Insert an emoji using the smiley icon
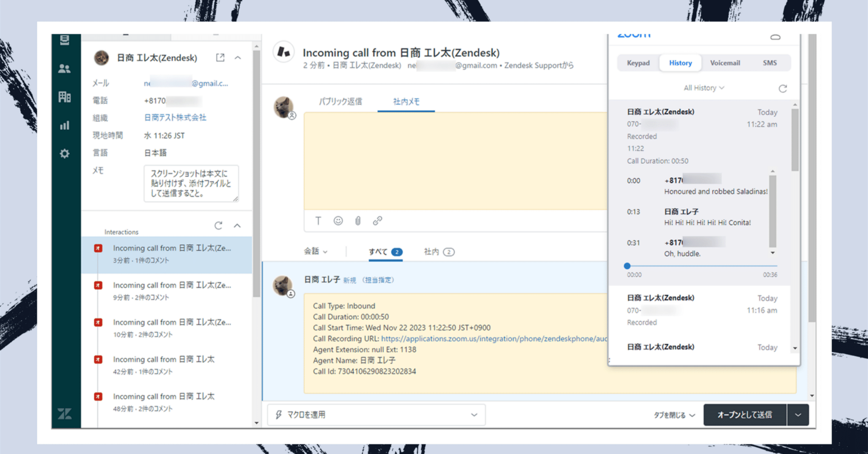This screenshot has height=454, width=868. (x=338, y=221)
